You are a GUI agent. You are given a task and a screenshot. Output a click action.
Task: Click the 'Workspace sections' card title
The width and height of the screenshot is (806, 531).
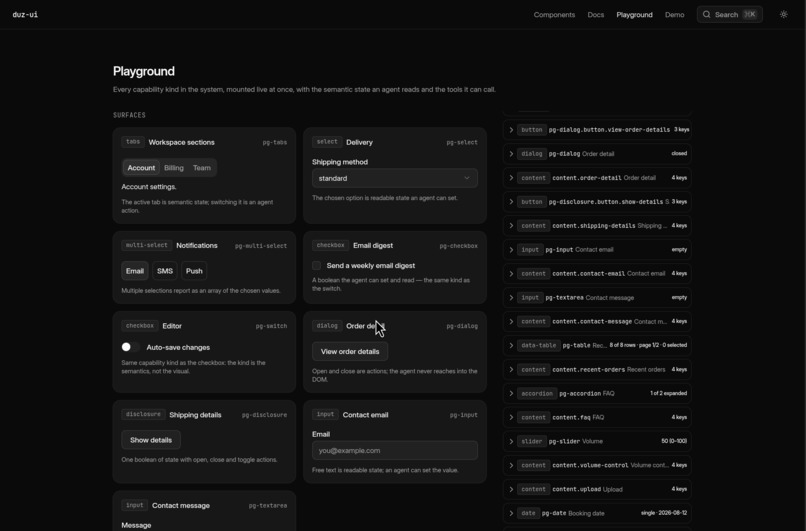[x=181, y=142]
